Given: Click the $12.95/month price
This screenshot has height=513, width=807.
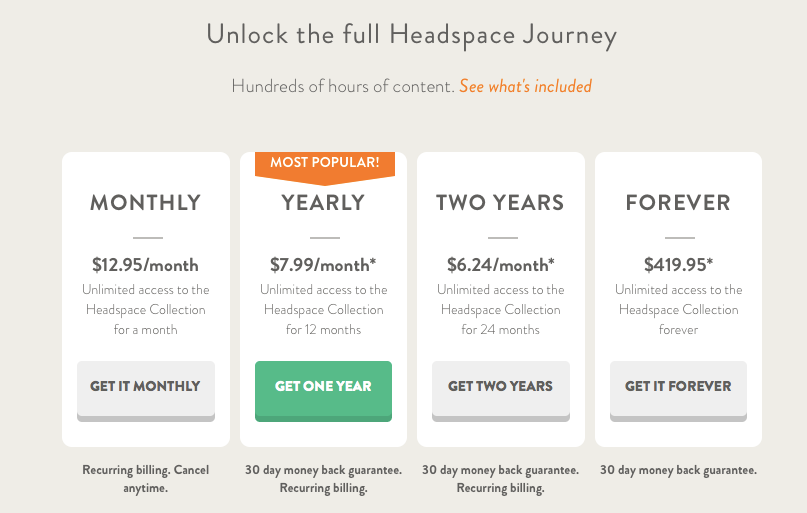Looking at the screenshot, I should 145,265.
